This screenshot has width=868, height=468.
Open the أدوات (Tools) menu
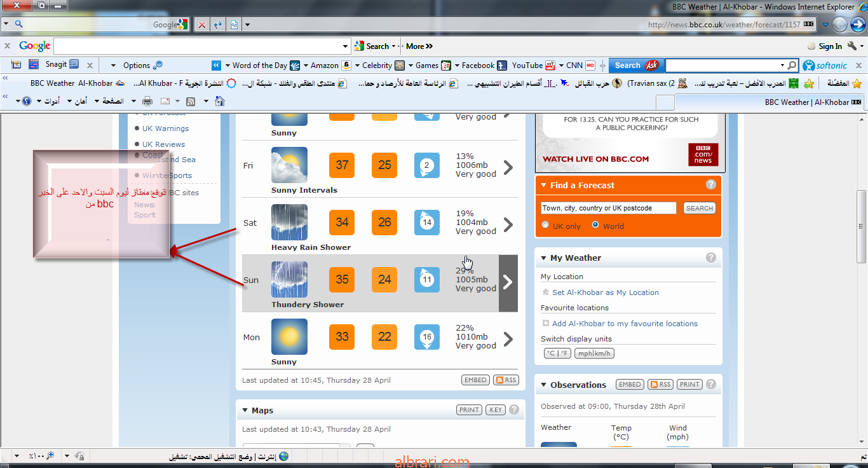[48, 101]
